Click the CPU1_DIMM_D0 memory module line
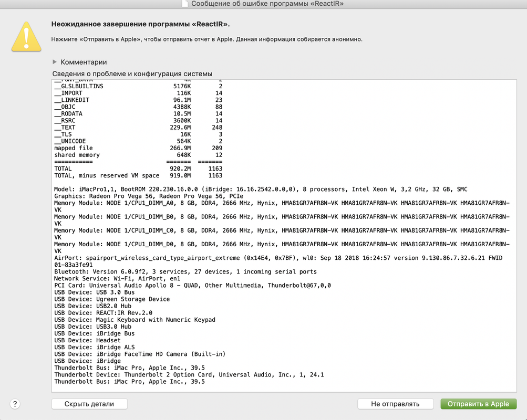Viewport: 527px width, 420px height. tap(282, 248)
